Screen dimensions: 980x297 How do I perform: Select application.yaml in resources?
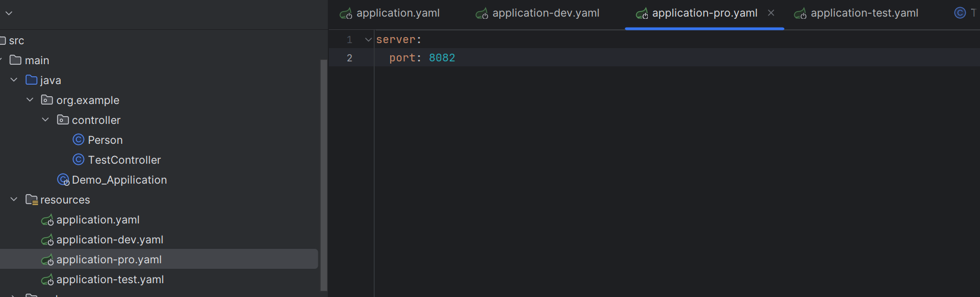[x=98, y=220]
